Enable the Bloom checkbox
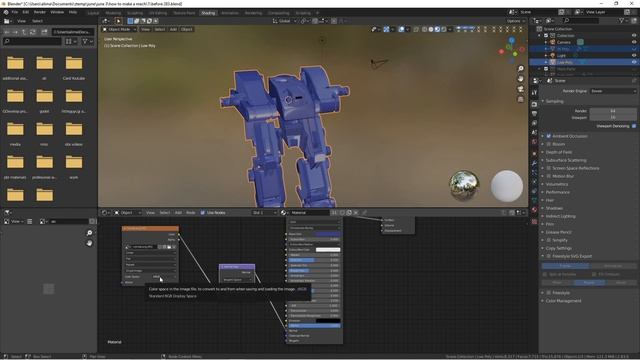640x360 pixels. pos(549,144)
